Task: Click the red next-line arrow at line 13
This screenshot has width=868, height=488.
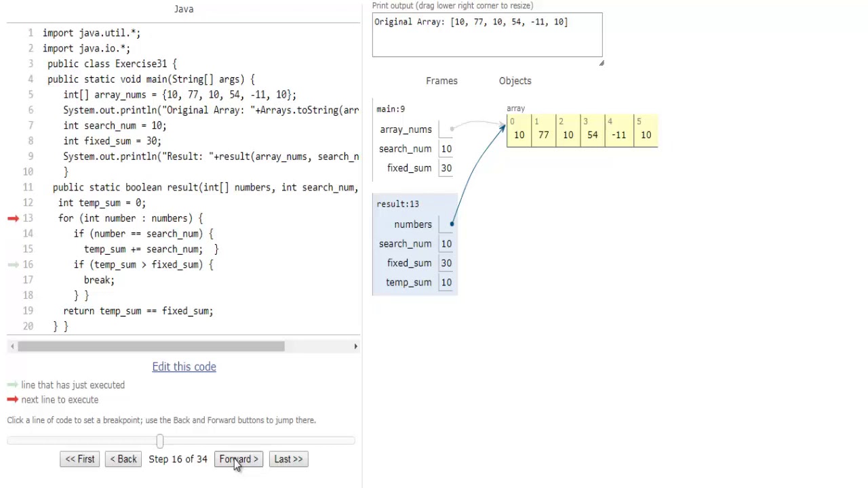Action: point(13,218)
